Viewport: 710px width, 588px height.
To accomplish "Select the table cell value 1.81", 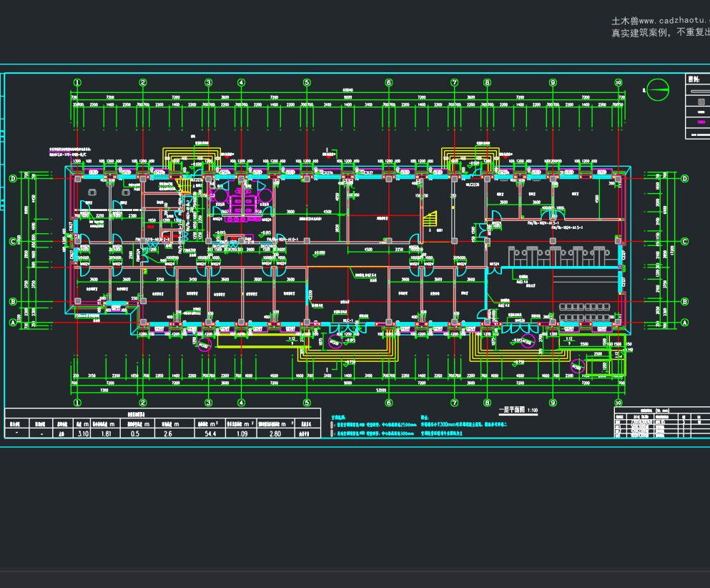I will point(106,433).
